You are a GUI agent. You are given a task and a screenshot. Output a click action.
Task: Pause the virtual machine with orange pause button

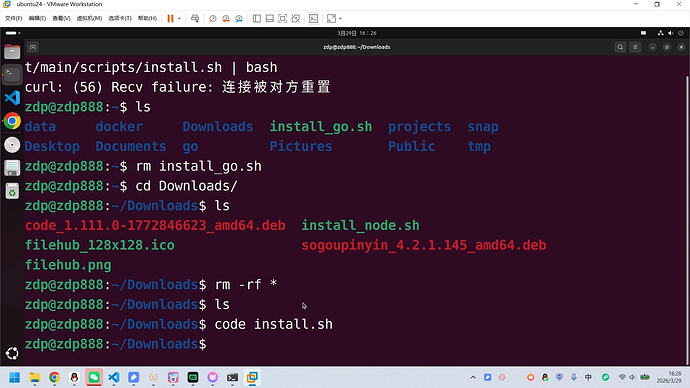(x=170, y=18)
